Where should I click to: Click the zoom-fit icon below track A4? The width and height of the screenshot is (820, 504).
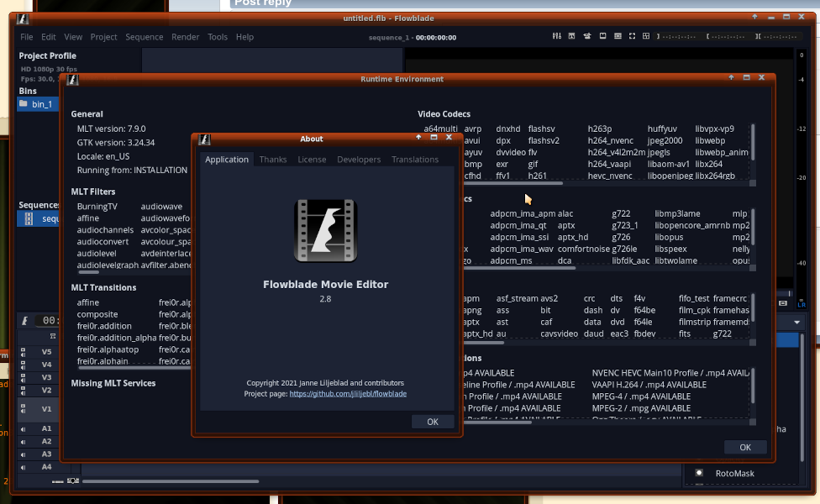[73, 480]
